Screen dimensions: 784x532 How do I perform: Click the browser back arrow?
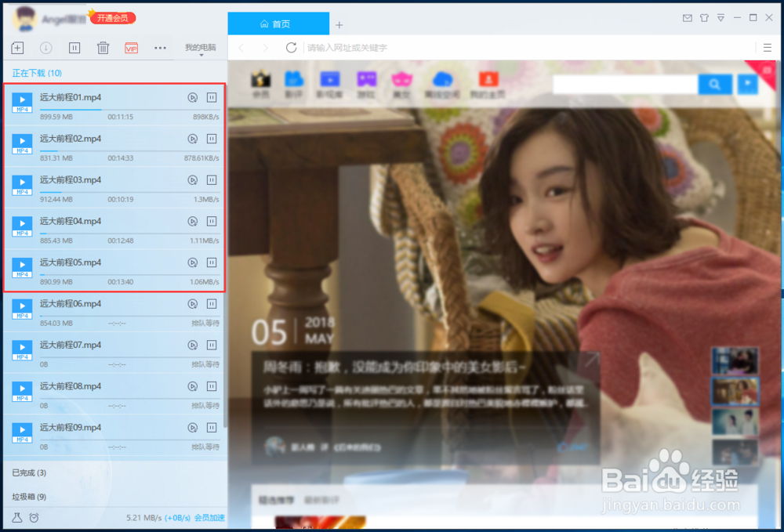pyautogui.click(x=241, y=48)
